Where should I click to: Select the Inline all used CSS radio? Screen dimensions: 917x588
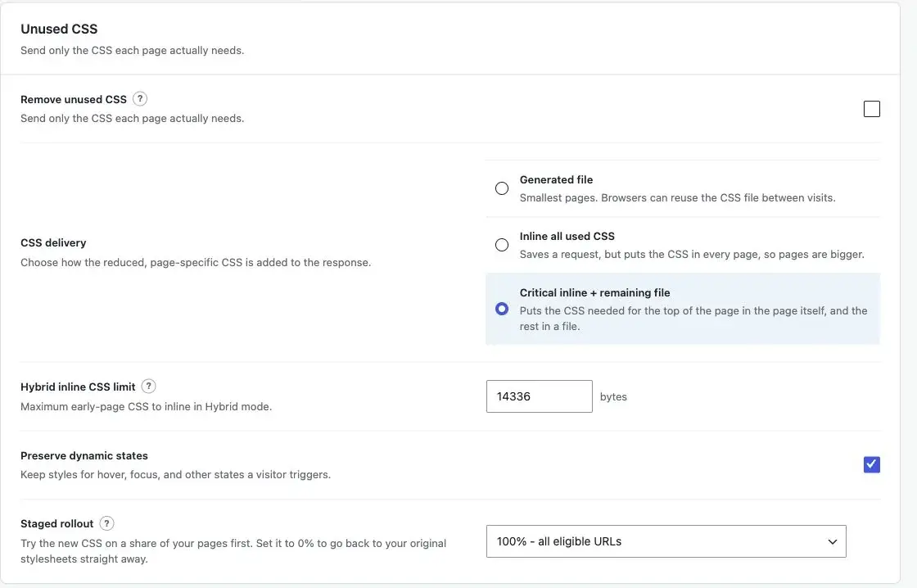pos(502,245)
